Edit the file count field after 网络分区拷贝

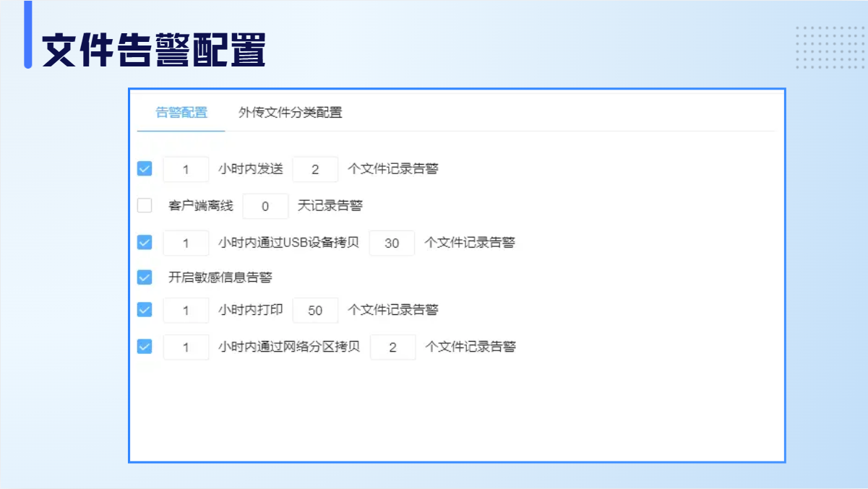coord(392,347)
